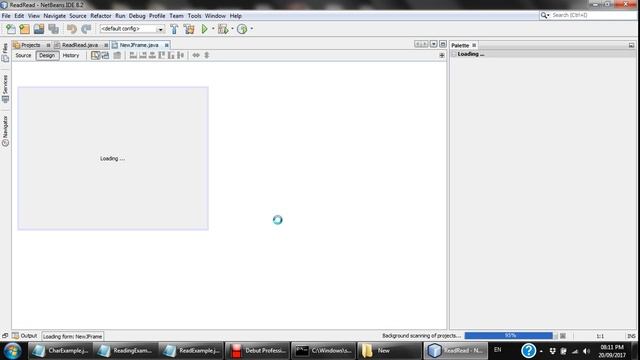Open the Help menu
This screenshot has width=640, height=360.
(x=236, y=16)
